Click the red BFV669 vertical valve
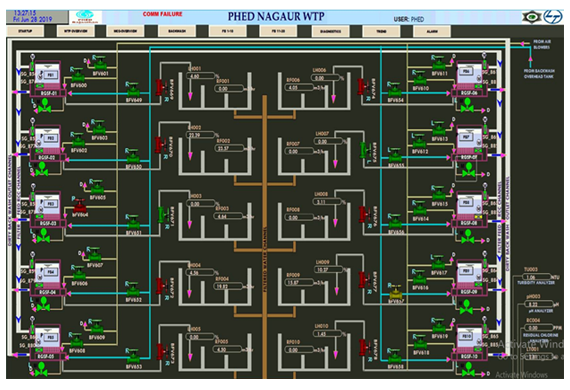The width and height of the screenshot is (570, 390). pos(160,88)
